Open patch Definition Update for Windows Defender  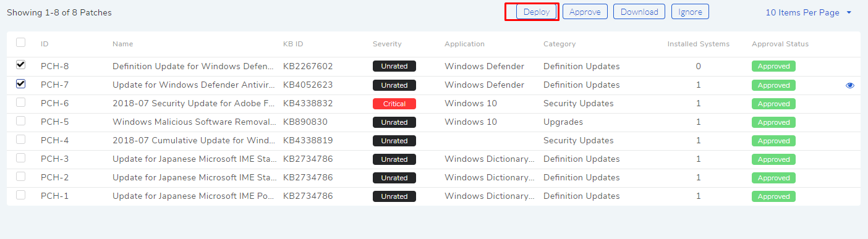click(x=193, y=66)
